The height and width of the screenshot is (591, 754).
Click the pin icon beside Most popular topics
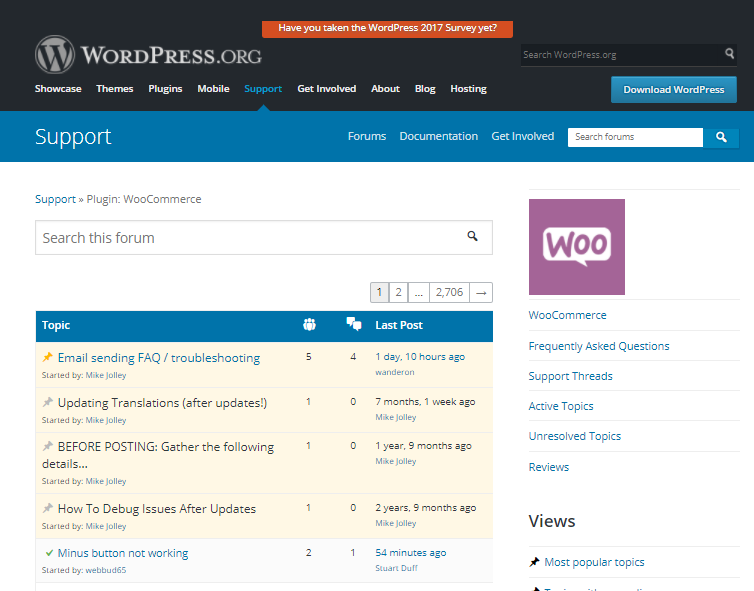click(x=534, y=562)
